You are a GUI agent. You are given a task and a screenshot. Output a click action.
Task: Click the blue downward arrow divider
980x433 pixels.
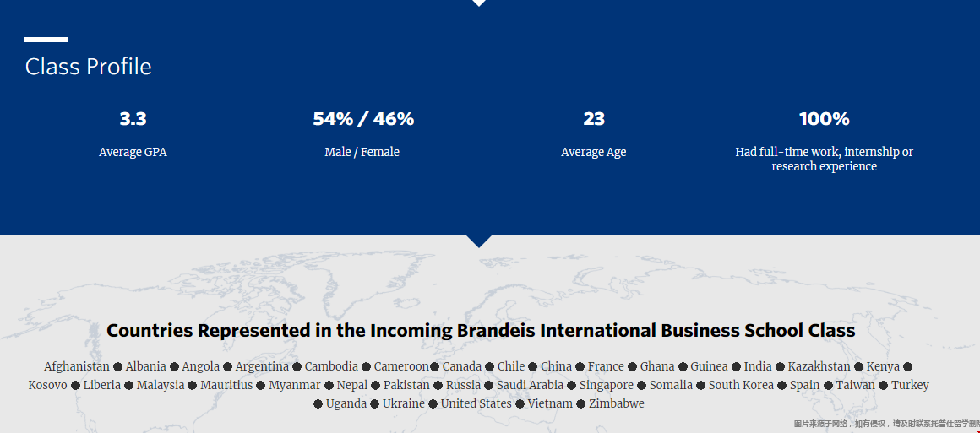coord(479,241)
